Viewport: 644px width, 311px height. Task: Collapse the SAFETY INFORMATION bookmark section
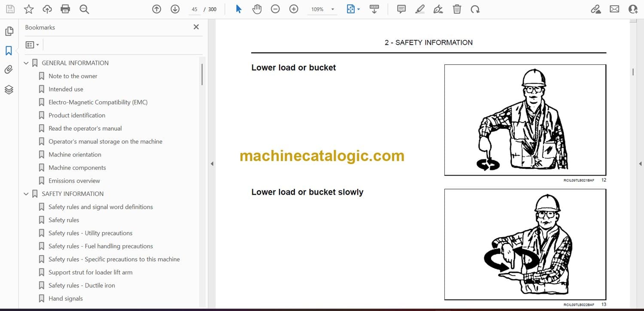click(x=26, y=194)
